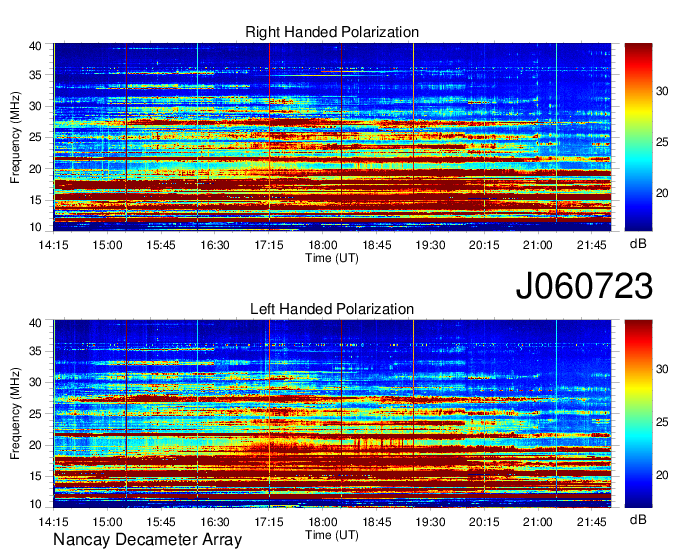
Task: Pick the 19:30 time tick under the Left Handed plot
Action: point(430,522)
